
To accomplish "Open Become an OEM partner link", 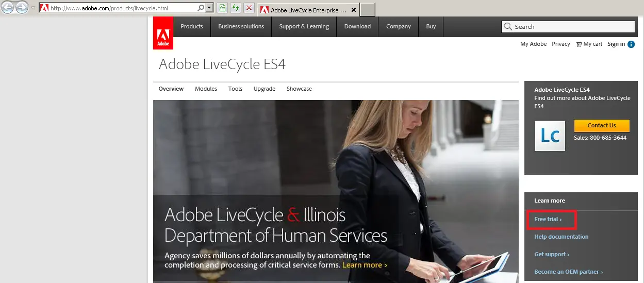I will point(568,272).
